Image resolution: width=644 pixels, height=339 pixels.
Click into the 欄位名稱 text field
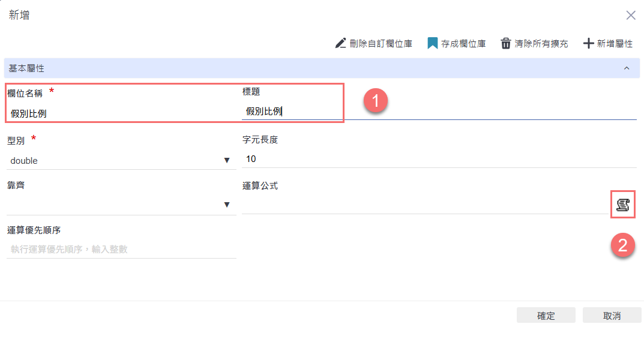pyautogui.click(x=120, y=113)
